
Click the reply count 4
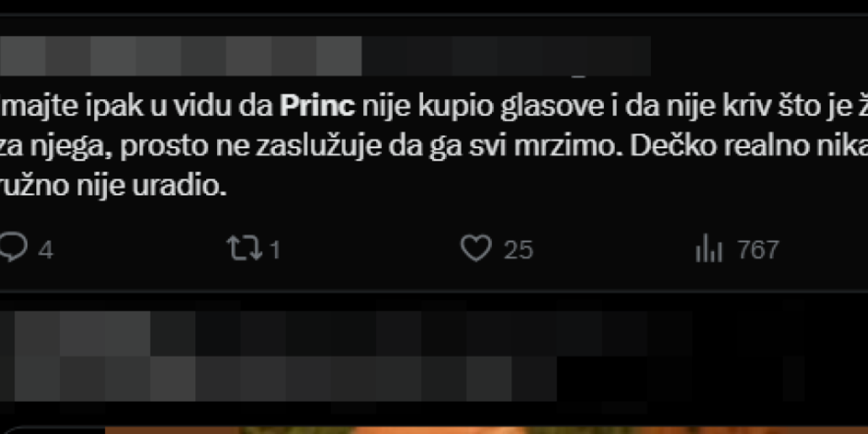pos(46,250)
